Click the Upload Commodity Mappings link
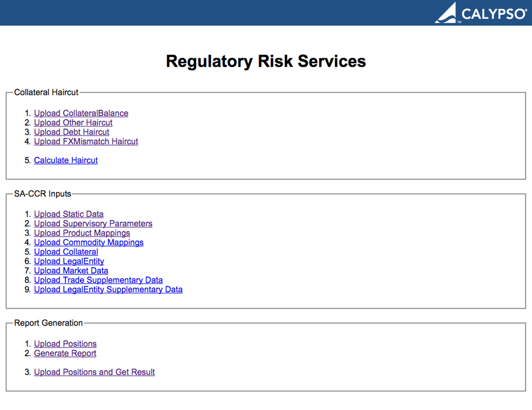Image resolution: width=532 pixels, height=410 pixels. tap(89, 242)
